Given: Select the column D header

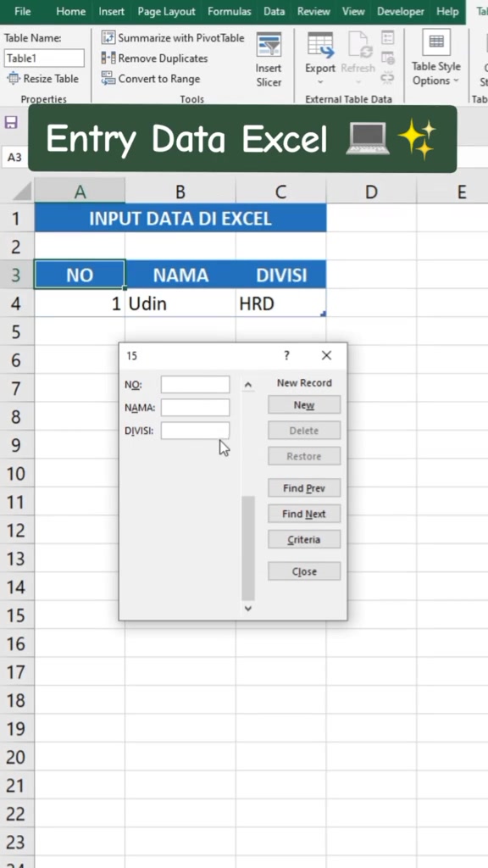Looking at the screenshot, I should point(371,192).
